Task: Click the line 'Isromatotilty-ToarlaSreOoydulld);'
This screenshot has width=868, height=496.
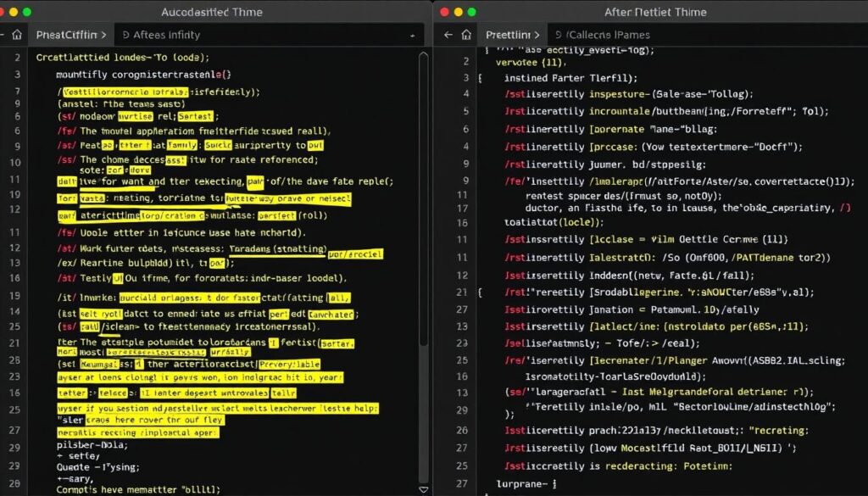Action: (615, 377)
